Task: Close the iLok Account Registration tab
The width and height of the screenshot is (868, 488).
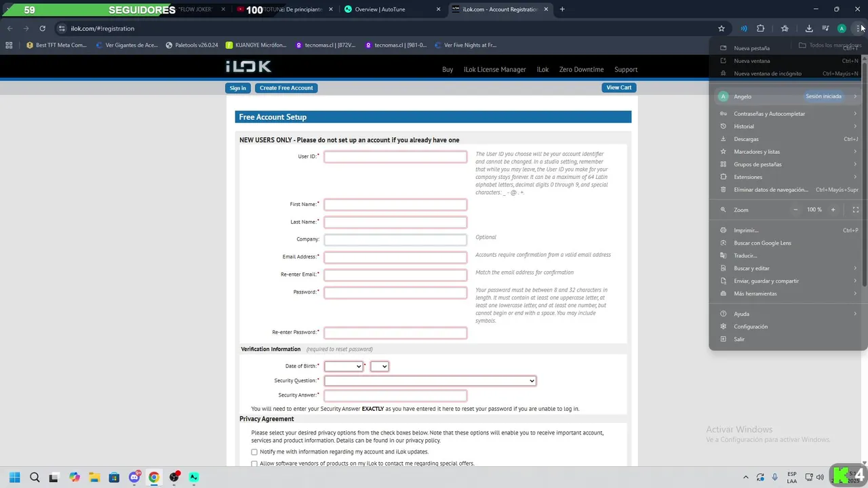Action: pyautogui.click(x=545, y=9)
